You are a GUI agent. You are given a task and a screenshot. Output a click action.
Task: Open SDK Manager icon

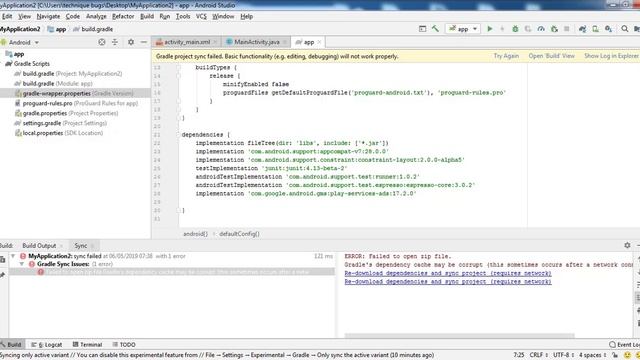608,29
